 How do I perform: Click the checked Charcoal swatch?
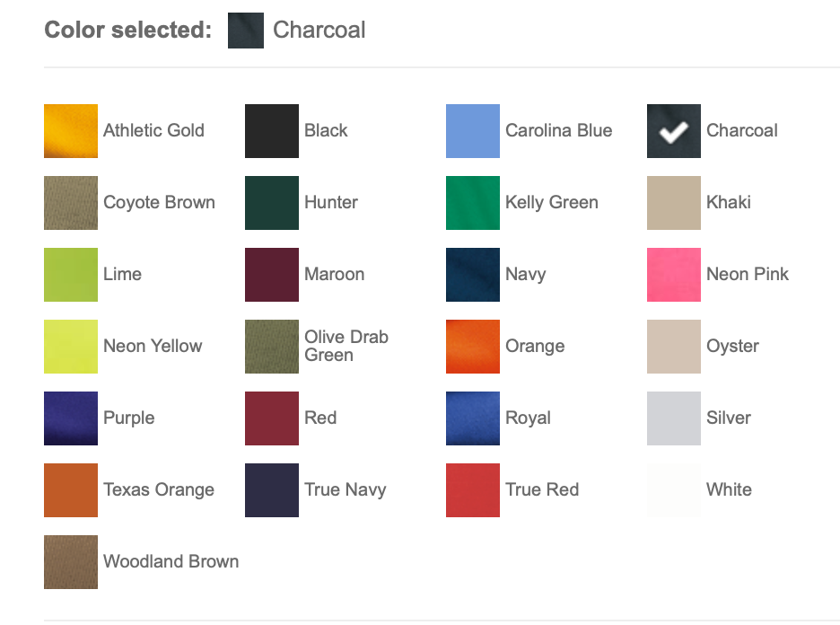[x=674, y=131]
